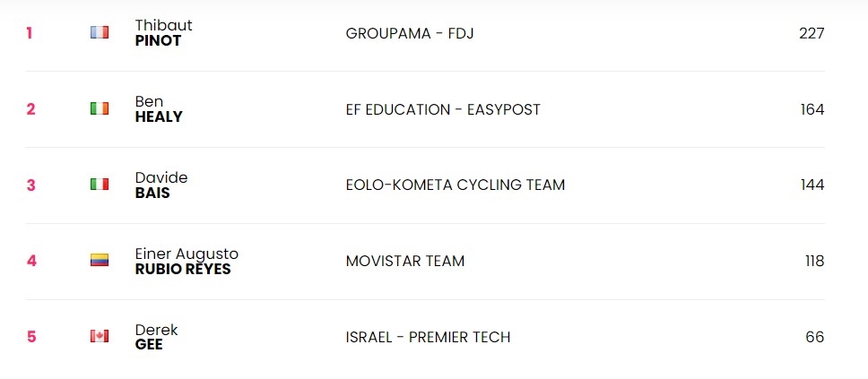
Task: View the Eolo-Kometa Cycling Team
Action: [x=455, y=185]
